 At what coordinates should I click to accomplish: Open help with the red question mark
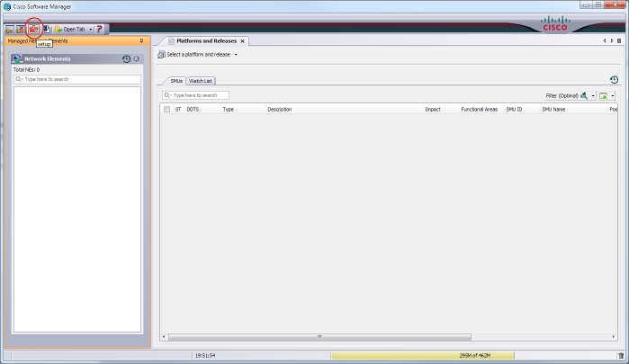(x=100, y=29)
